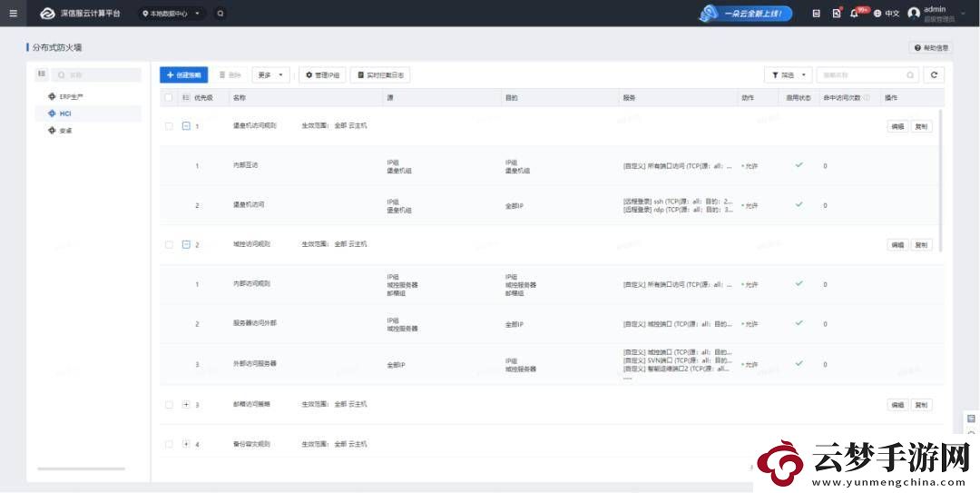Click the 帮助信息 help button
This screenshot has height=493, width=980.
pos(931,47)
